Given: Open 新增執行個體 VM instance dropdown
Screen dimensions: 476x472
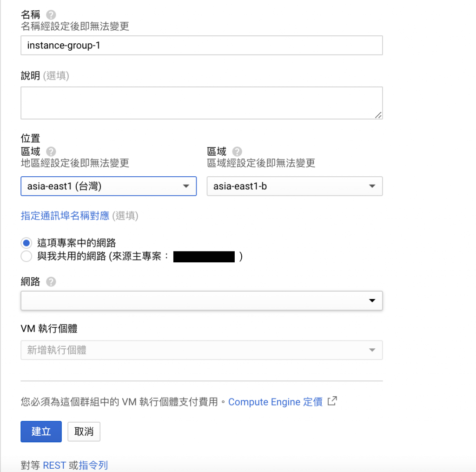Looking at the screenshot, I should 202,350.
